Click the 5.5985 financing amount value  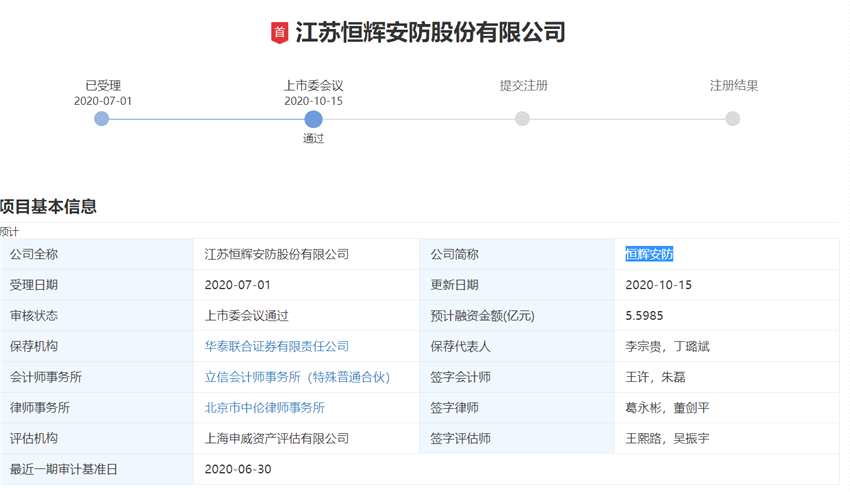[x=644, y=316]
